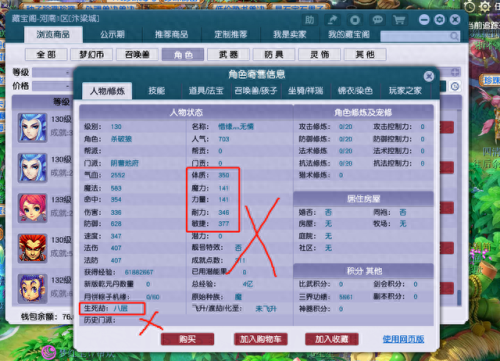Open the 召唤兽/孩子 tab
Screen dimensions: 500x361
256,91
